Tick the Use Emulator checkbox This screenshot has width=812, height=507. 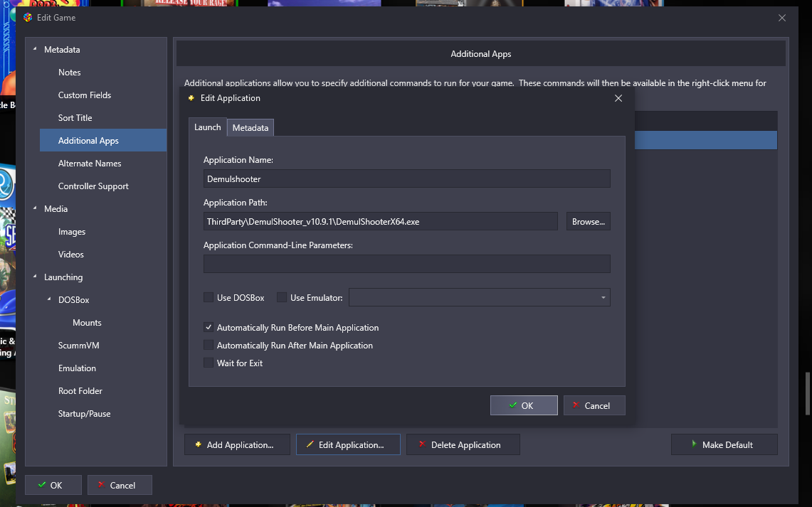[x=282, y=298]
